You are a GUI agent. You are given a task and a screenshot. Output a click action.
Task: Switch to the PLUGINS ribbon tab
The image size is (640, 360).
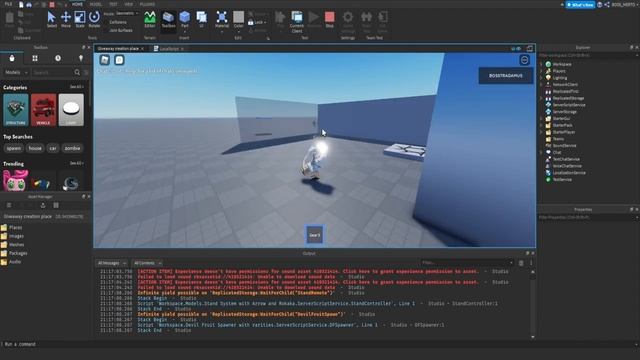click(147, 4)
